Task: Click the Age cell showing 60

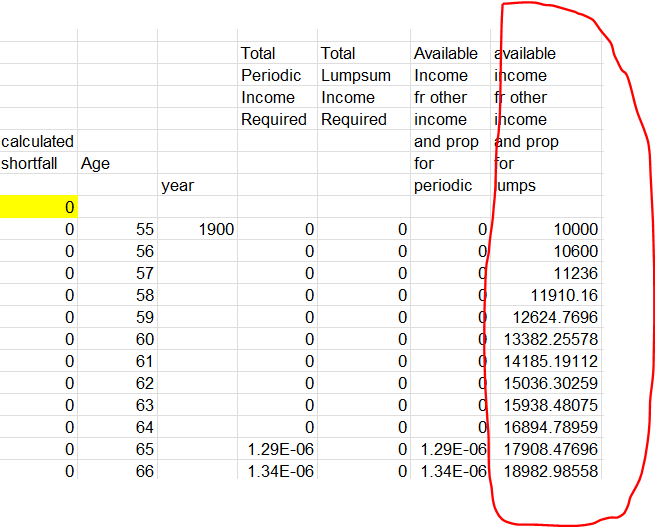Action: (x=117, y=339)
